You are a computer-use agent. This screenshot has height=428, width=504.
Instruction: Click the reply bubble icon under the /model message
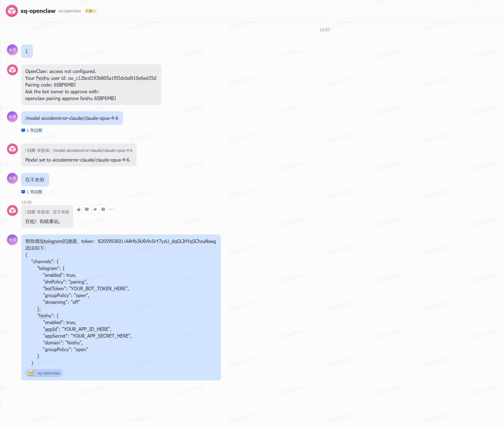[23, 130]
